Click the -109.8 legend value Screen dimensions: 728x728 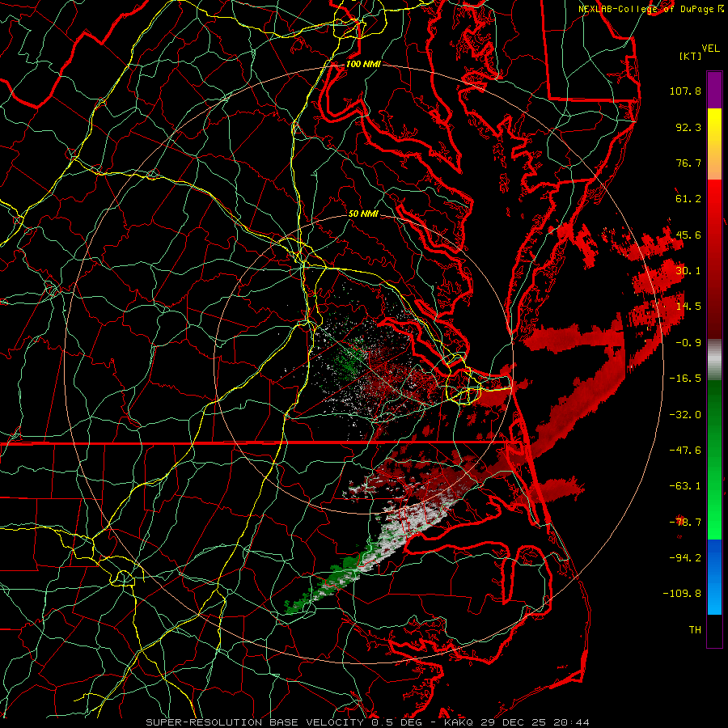682,594
